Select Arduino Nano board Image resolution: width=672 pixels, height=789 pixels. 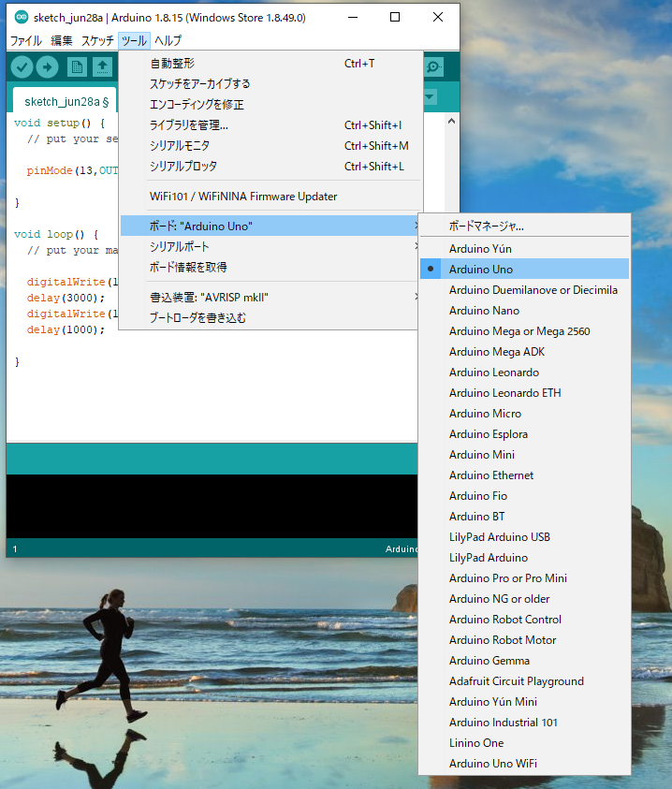tap(524, 311)
